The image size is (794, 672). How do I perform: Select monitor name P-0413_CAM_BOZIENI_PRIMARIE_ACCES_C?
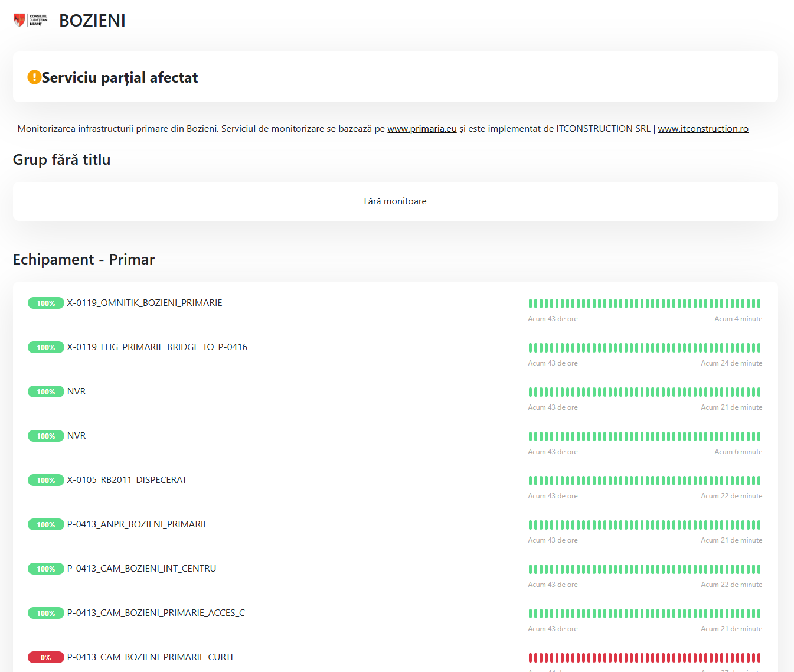(156, 613)
